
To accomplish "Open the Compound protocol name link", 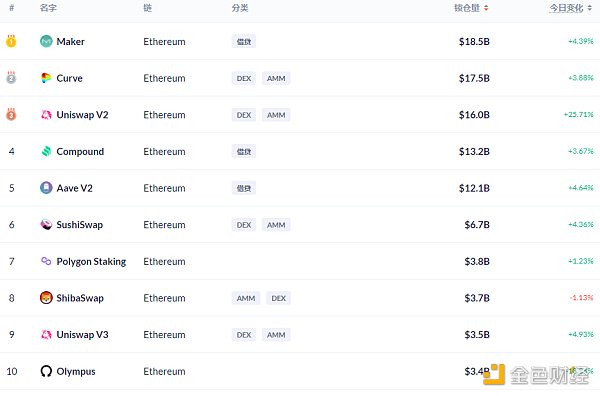I will pos(80,152).
